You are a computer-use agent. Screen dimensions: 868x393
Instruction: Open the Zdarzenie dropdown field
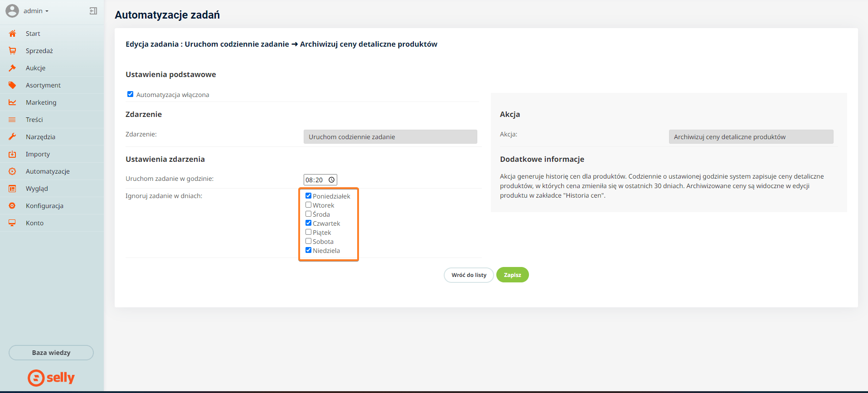(390, 137)
